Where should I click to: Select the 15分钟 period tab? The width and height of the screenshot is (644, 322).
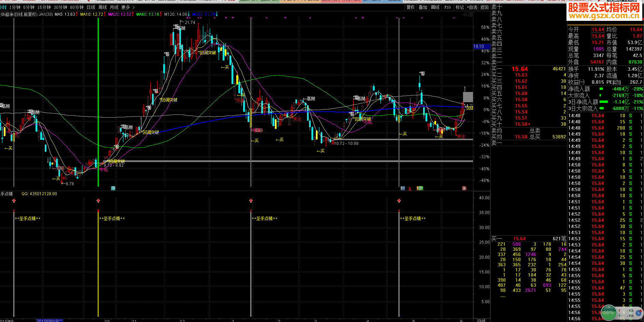(x=44, y=7)
